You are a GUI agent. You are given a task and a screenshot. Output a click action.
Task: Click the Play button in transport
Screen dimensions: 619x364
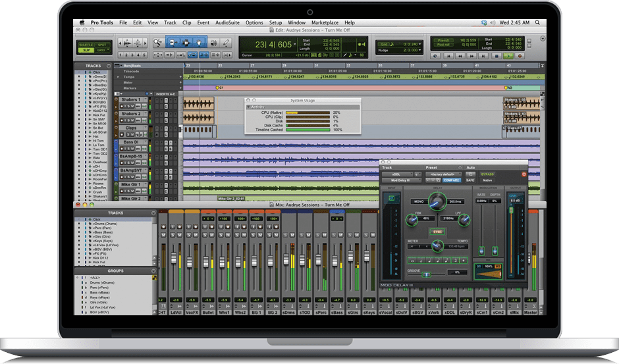click(x=508, y=56)
